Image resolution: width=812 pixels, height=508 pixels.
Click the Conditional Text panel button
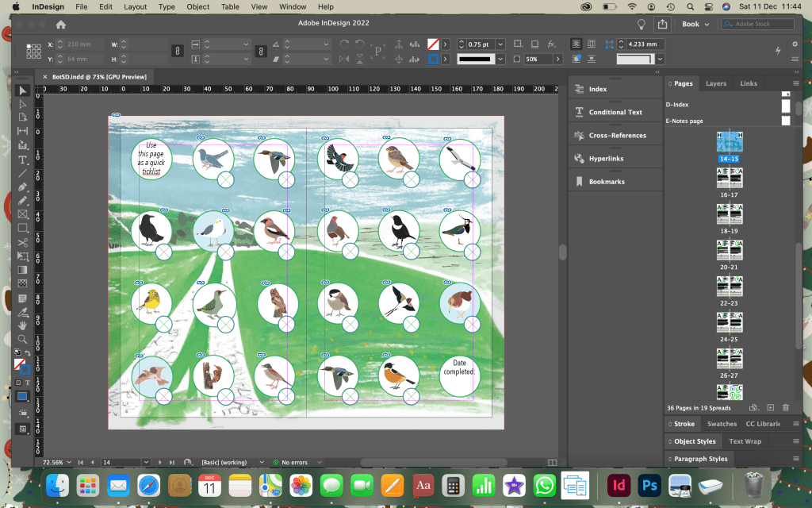point(615,113)
